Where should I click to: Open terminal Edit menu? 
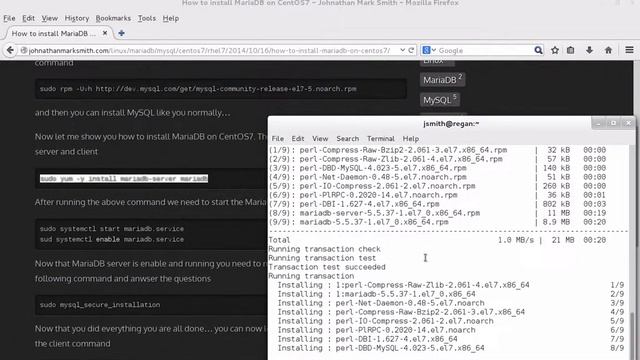point(298,139)
